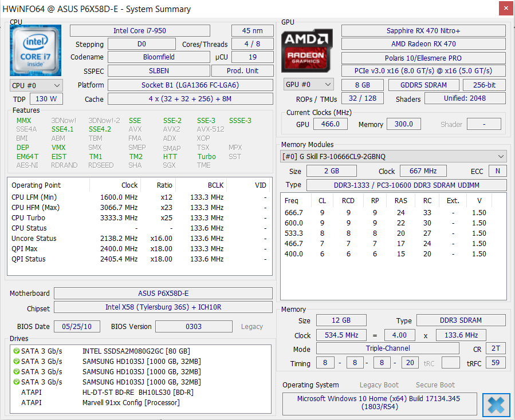This screenshot has height=420, width=515.
Task: Click the Windows 10 Home build field
Action: click(379, 403)
